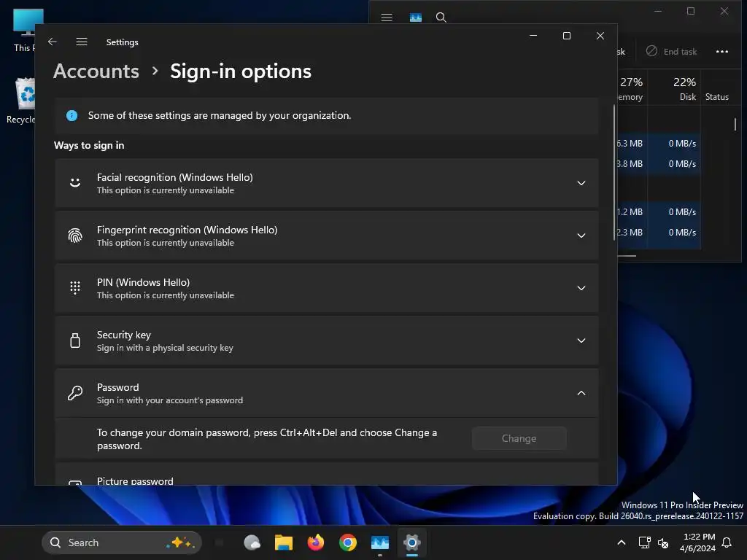Screen dimensions: 747x560
Task: Click the network display tray icon
Action: pyautogui.click(x=644, y=542)
